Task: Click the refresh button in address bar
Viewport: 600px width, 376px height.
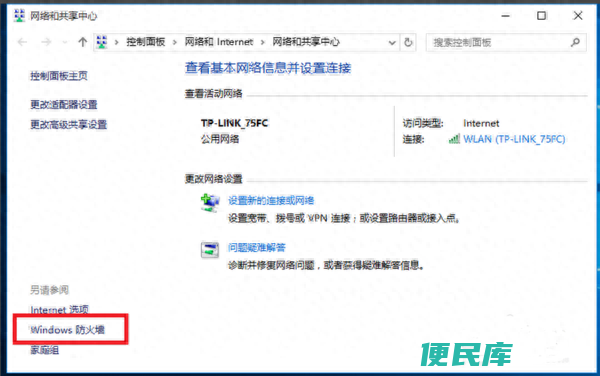Action: (408, 42)
